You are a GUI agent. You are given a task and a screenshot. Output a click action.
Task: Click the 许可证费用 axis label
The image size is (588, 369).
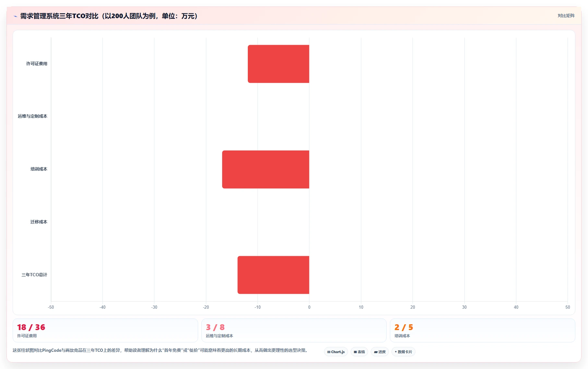click(37, 64)
